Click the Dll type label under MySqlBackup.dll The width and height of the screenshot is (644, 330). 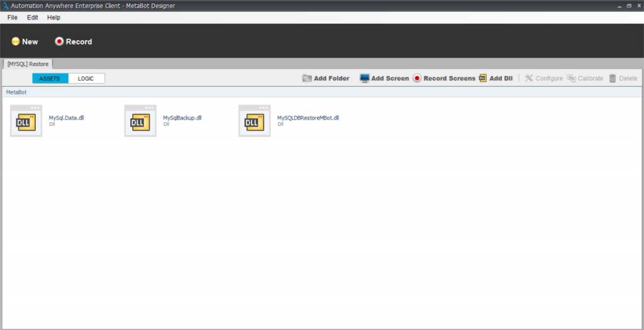coord(166,124)
